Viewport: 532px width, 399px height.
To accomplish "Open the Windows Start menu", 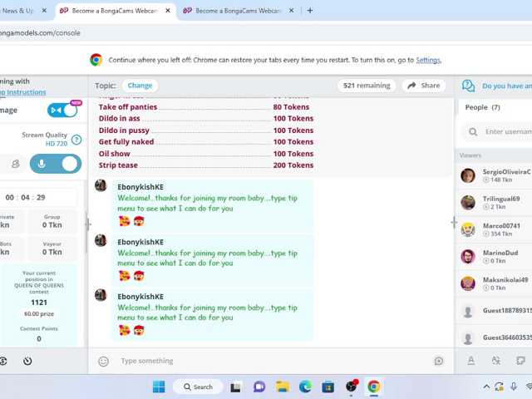I will [x=159, y=387].
